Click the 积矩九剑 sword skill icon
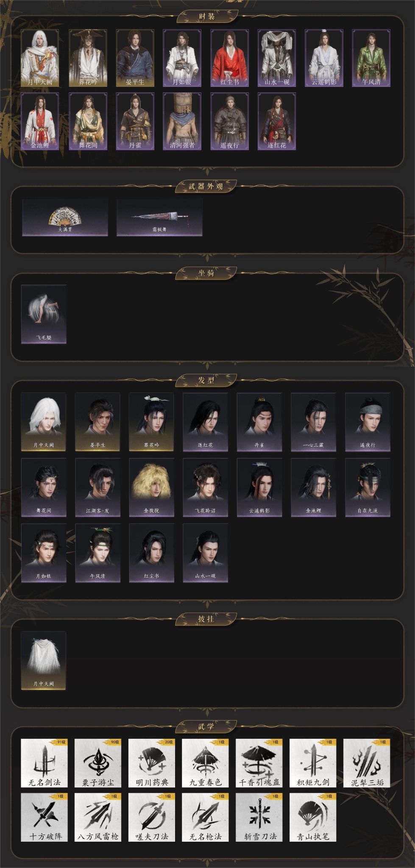Viewport: 415px width, 868px height. [313, 763]
